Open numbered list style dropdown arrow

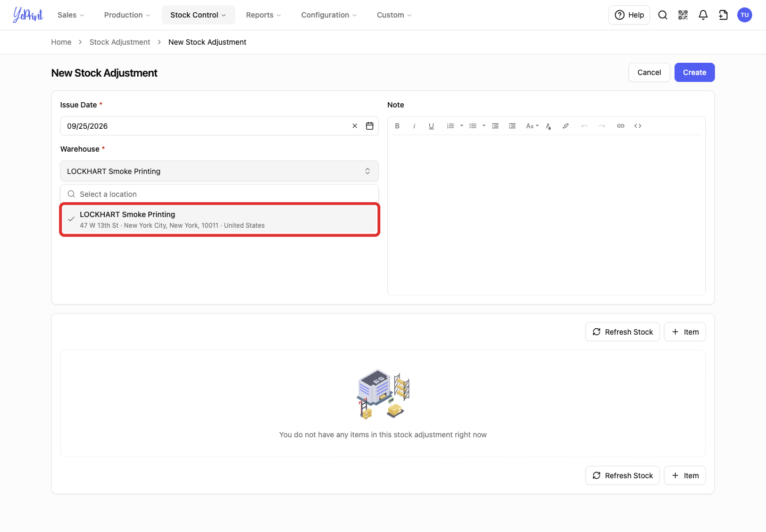[x=462, y=126]
